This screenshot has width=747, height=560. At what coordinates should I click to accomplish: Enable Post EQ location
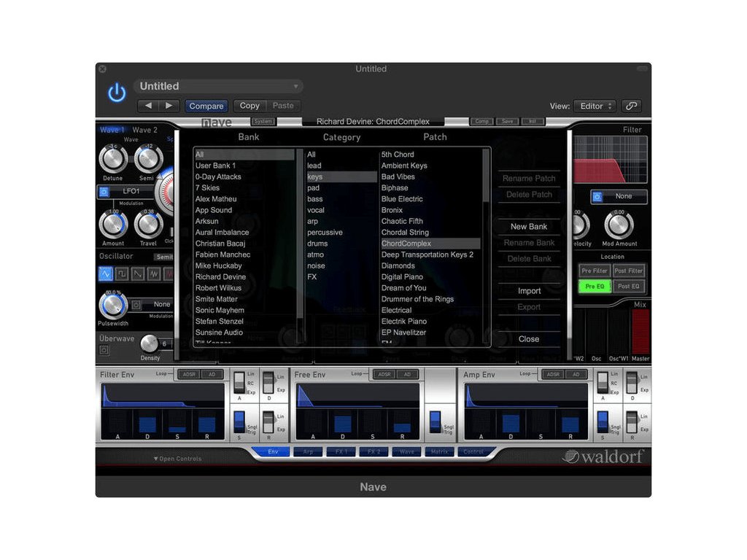point(628,286)
